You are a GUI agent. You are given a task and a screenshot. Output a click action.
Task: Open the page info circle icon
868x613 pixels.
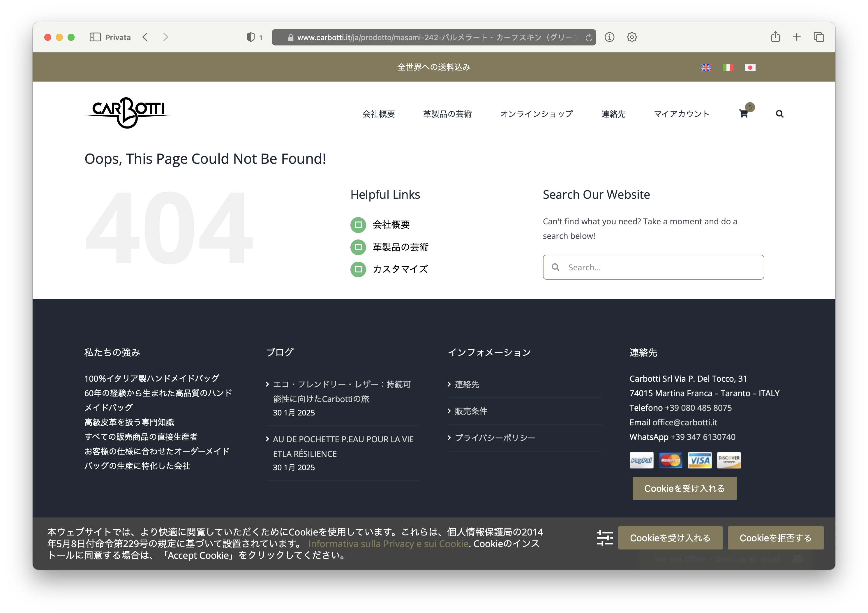pos(609,37)
